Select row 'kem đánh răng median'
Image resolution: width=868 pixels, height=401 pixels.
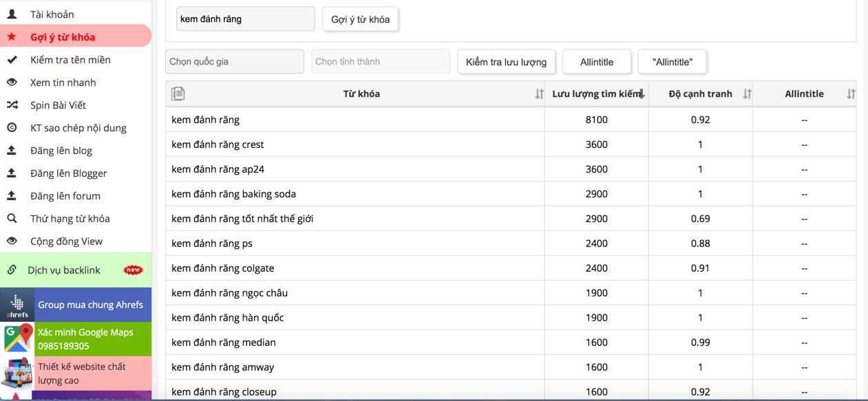pyautogui.click(x=511, y=343)
